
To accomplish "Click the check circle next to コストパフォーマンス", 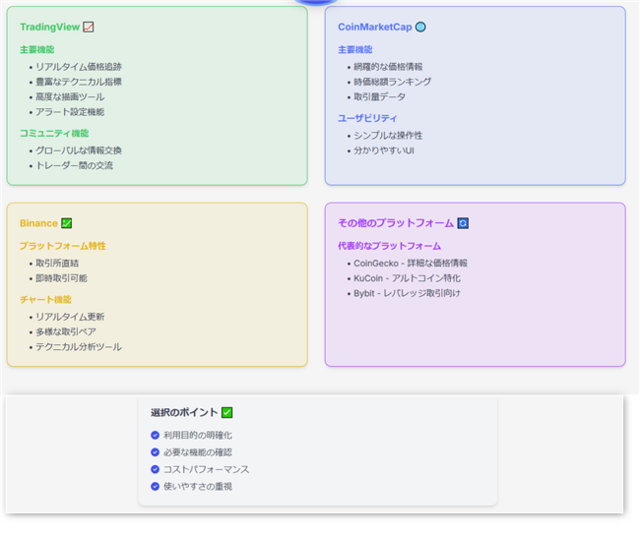I will click(155, 469).
